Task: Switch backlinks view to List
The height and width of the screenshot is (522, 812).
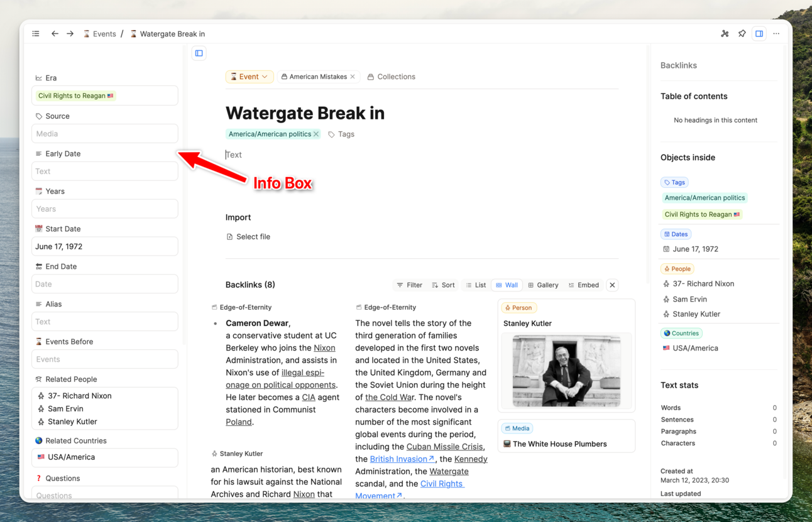Action: 475,285
